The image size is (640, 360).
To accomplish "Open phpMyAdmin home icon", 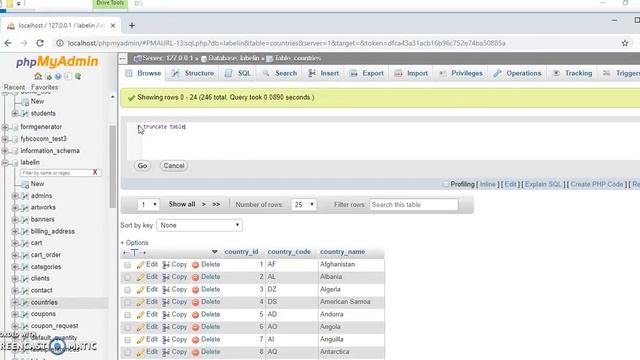I will point(38,76).
